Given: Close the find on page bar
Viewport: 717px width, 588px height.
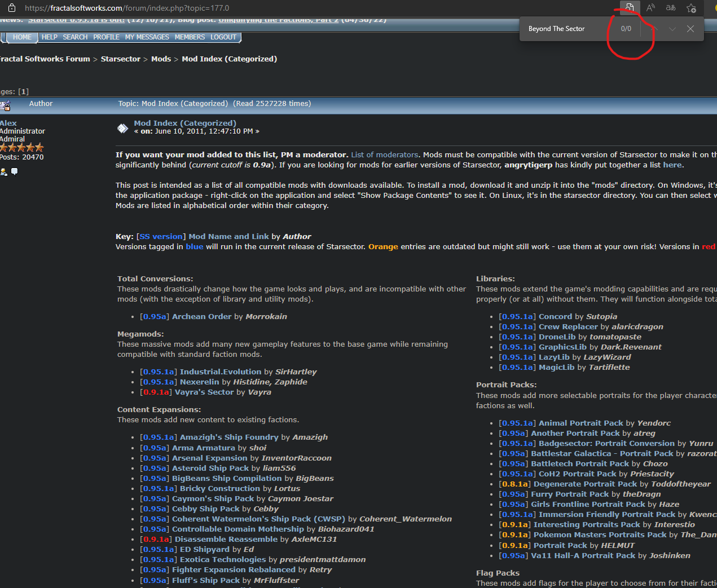Looking at the screenshot, I should pos(690,29).
